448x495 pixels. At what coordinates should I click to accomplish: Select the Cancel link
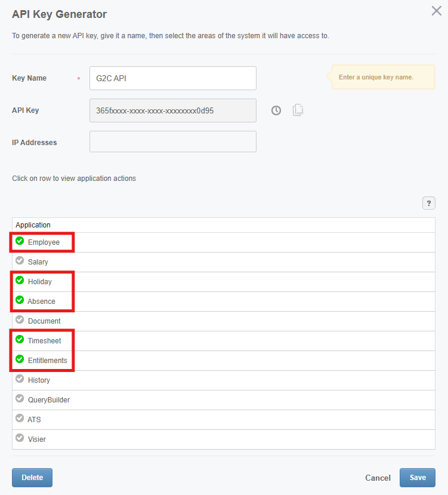point(378,478)
